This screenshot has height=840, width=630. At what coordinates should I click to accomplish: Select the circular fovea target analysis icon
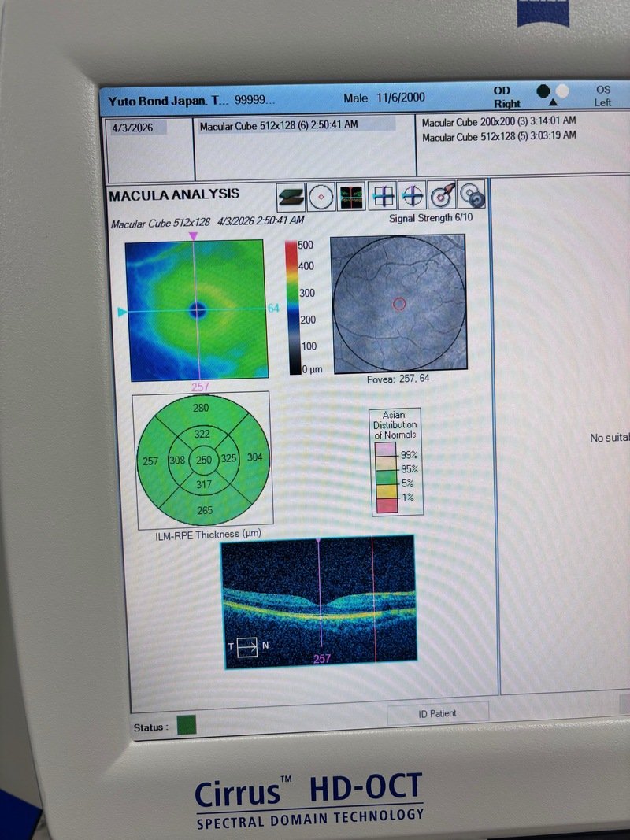coord(321,196)
